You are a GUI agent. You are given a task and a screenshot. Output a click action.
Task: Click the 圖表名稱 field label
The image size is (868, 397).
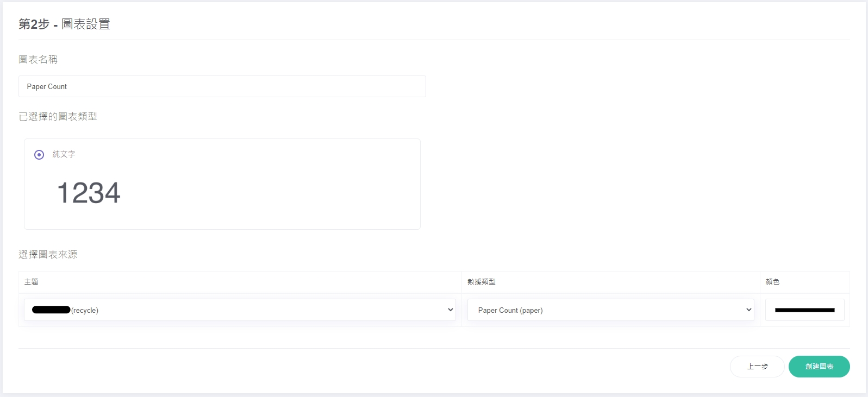pyautogui.click(x=38, y=59)
